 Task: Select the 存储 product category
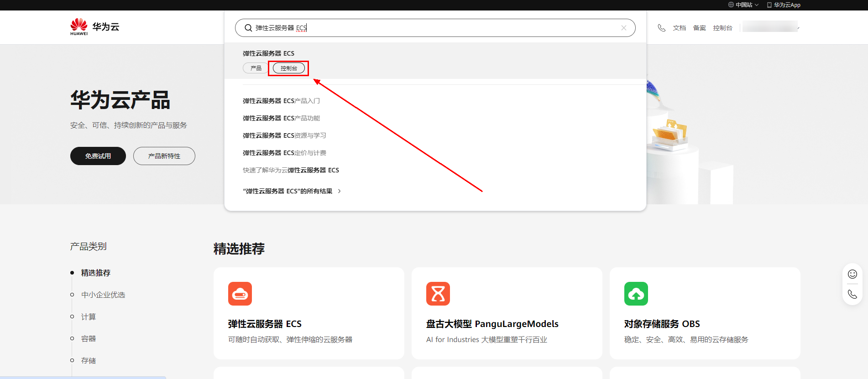click(89, 360)
